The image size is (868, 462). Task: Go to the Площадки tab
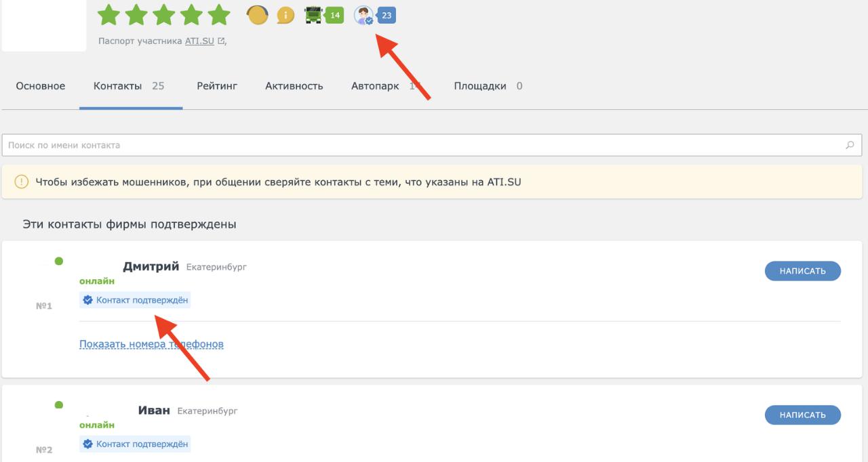pyautogui.click(x=479, y=86)
